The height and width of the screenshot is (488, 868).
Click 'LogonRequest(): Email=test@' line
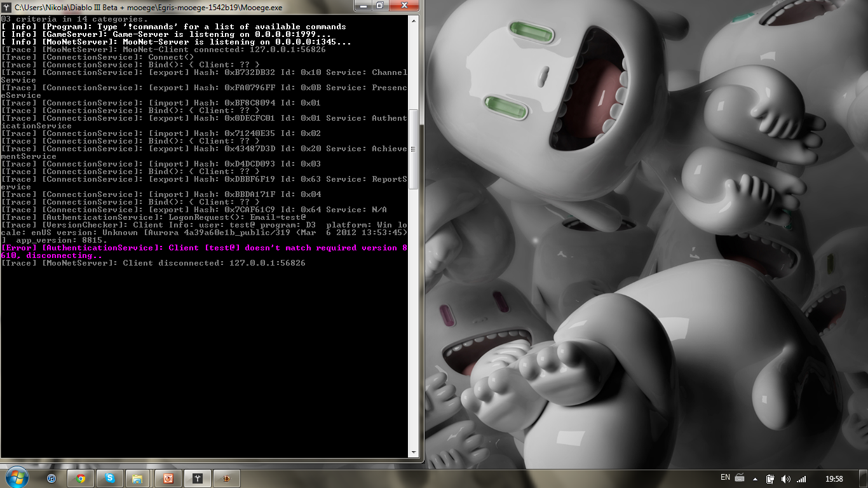click(153, 217)
